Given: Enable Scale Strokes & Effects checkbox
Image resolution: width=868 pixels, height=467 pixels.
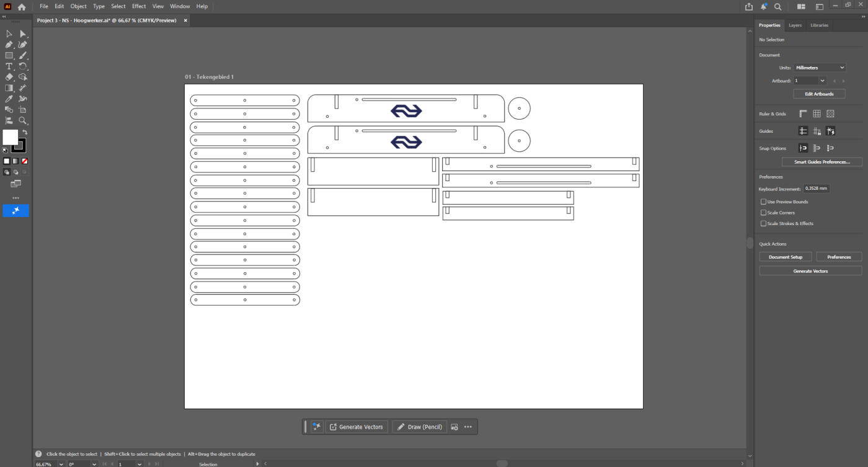Looking at the screenshot, I should (x=764, y=223).
